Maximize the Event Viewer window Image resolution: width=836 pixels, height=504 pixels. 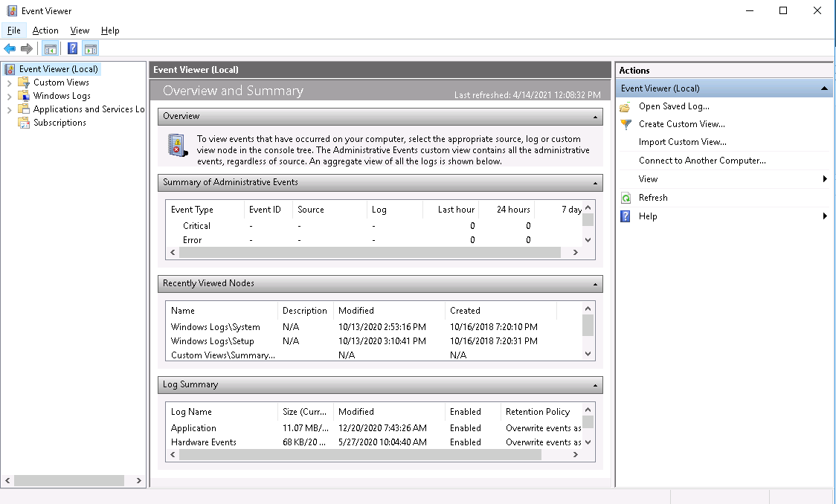(x=783, y=10)
